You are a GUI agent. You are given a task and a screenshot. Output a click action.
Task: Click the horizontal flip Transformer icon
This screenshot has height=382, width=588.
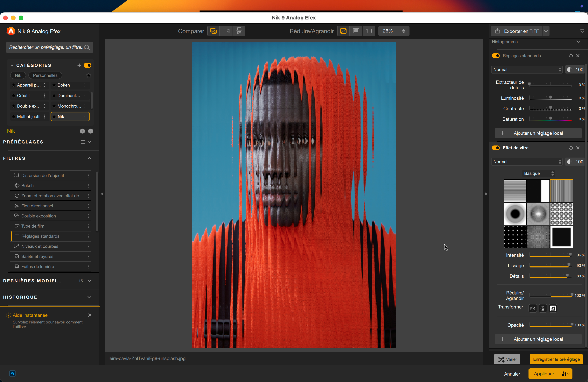tap(533, 308)
